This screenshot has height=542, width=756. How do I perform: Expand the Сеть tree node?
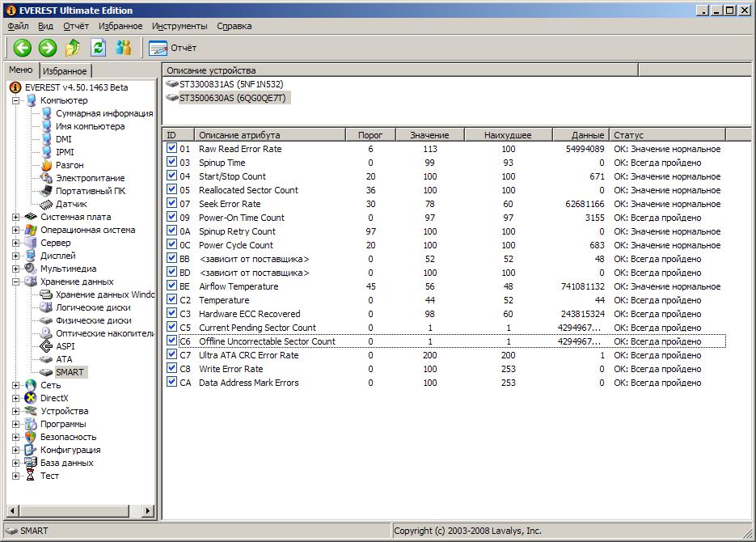click(16, 385)
